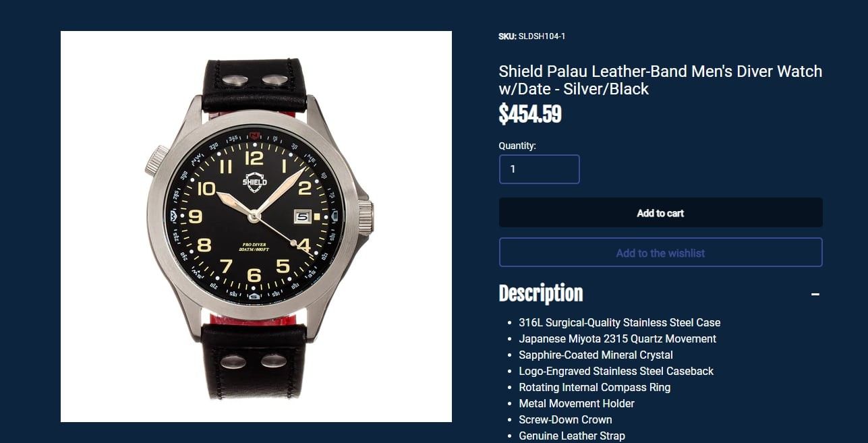The height and width of the screenshot is (443, 868).
Task: Click the Shield Palau watch product title
Action: [660, 80]
